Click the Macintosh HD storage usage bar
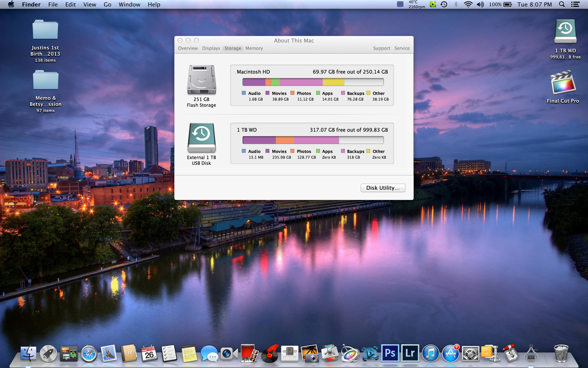588x368 pixels. tap(313, 82)
